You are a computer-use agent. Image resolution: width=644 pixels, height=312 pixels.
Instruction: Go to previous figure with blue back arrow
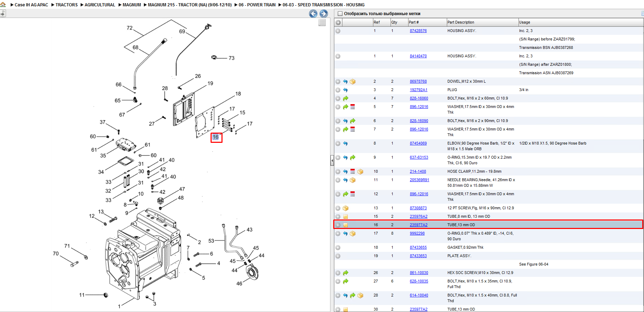point(313,14)
